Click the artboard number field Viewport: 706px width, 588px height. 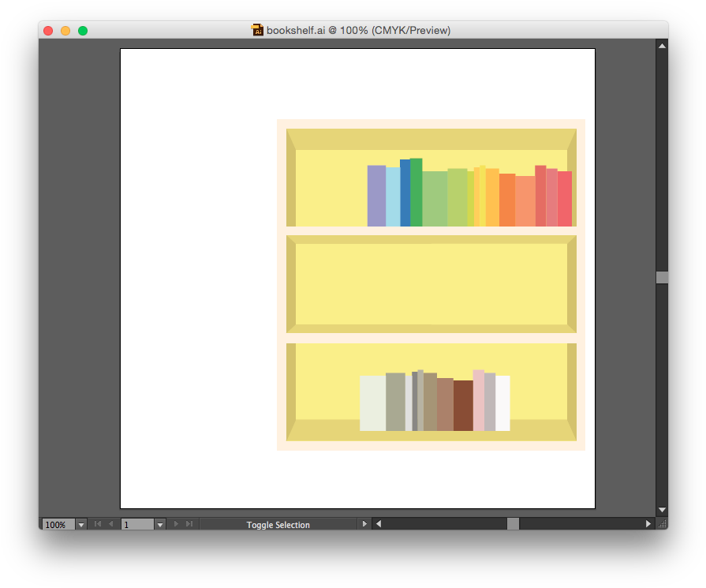(x=136, y=525)
